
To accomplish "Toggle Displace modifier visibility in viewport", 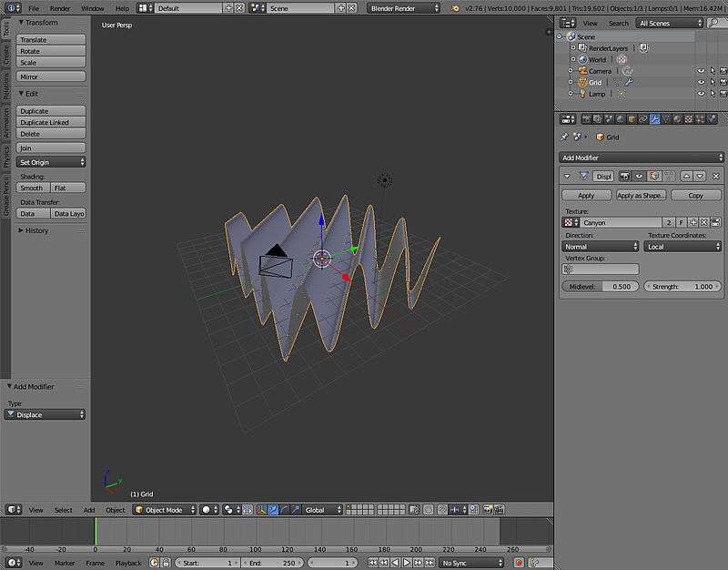I will tap(640, 176).
